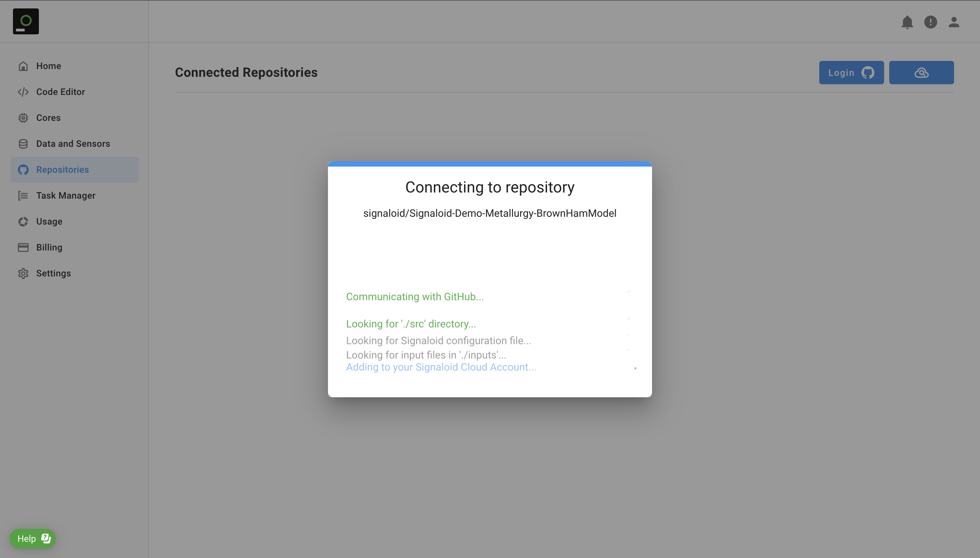
Task: Click the repository name text in dialog
Action: [490, 214]
